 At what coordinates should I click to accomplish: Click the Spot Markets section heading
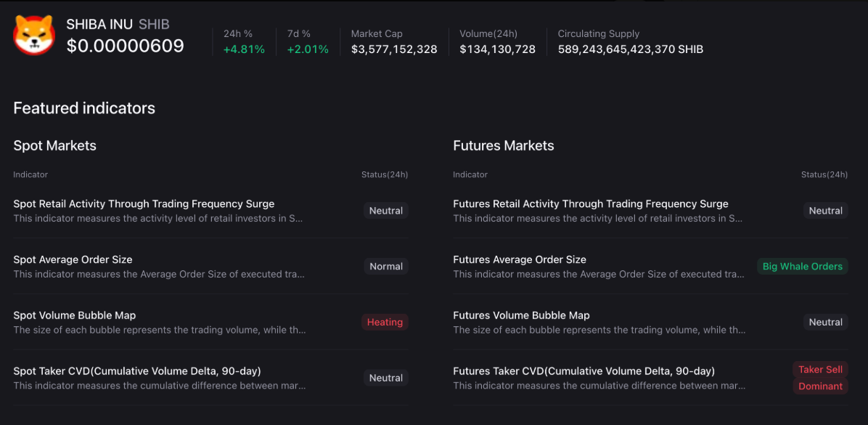[54, 145]
